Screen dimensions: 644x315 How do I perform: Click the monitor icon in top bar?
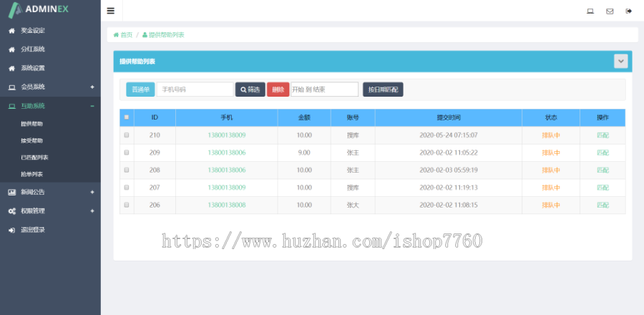point(590,11)
